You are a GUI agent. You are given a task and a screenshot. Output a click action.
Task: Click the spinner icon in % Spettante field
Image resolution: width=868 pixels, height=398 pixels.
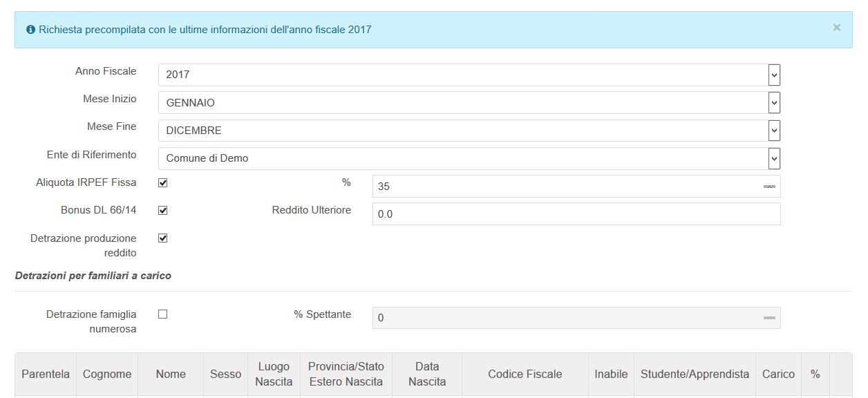click(769, 318)
